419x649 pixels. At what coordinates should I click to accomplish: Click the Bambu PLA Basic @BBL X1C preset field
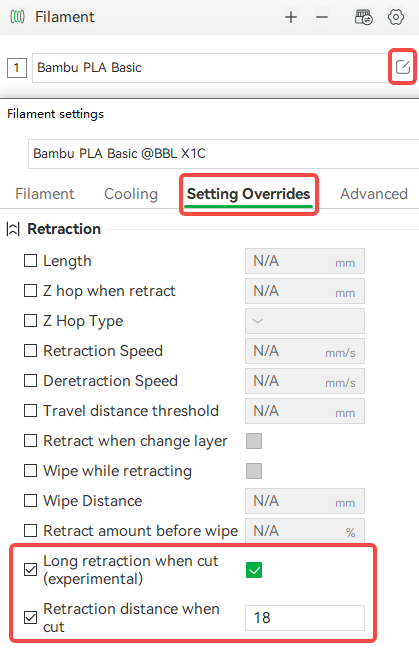[224, 154]
